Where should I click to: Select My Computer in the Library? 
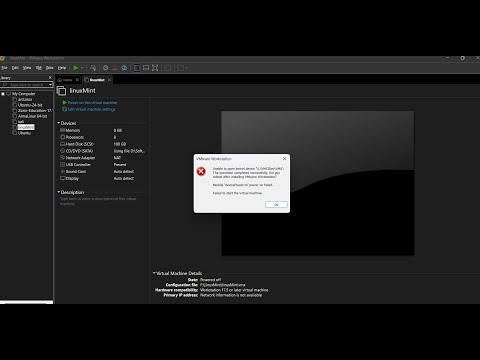coord(24,94)
